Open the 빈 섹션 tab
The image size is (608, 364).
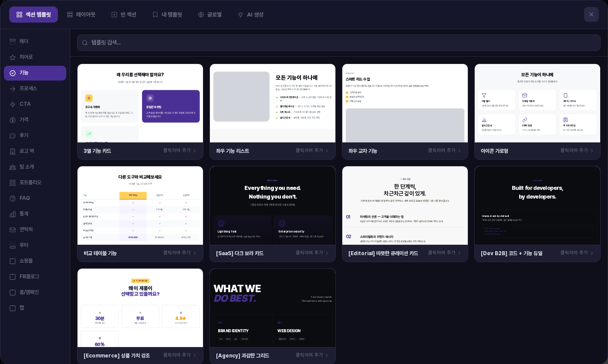[x=124, y=14]
